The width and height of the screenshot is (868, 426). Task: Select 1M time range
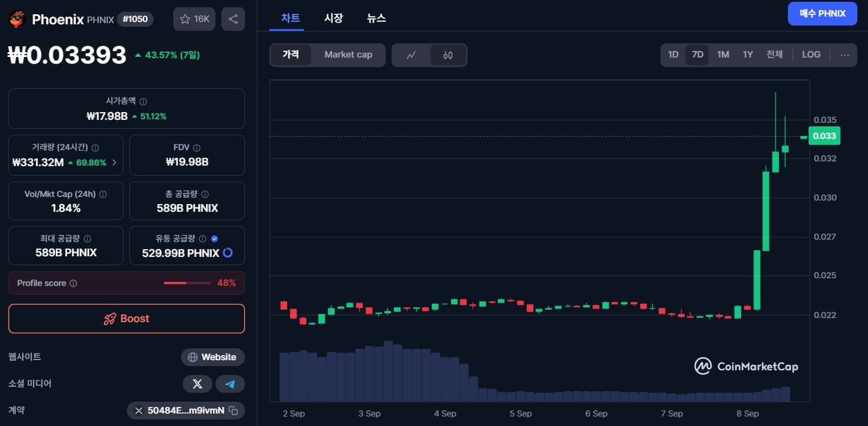pos(723,55)
